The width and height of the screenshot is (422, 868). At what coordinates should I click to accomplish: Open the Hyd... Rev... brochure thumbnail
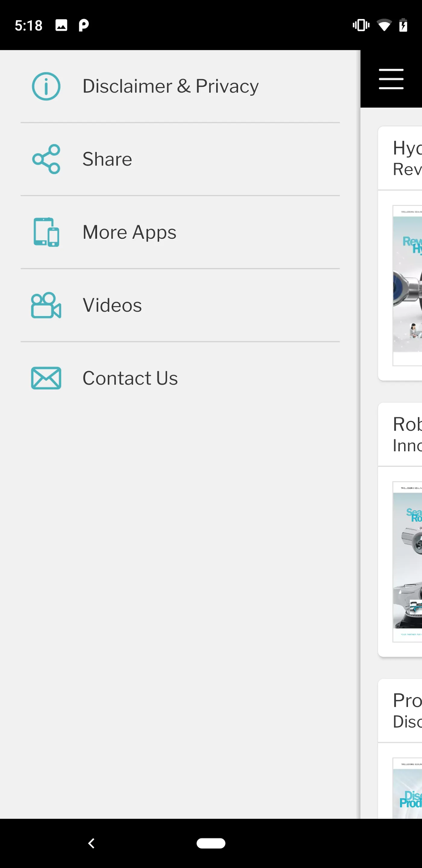pos(408,285)
